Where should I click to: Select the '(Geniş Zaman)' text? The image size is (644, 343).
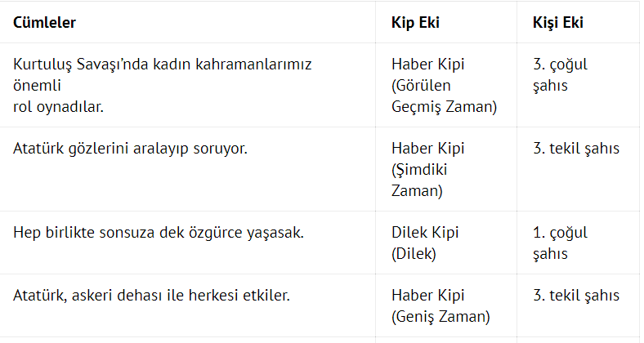click(x=441, y=317)
